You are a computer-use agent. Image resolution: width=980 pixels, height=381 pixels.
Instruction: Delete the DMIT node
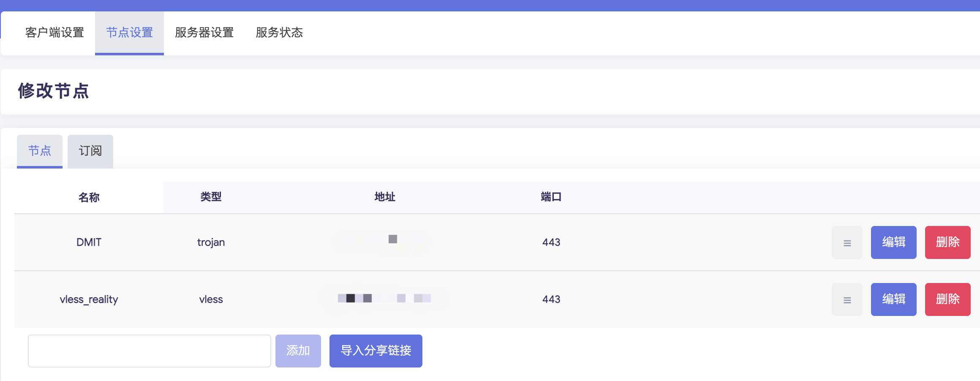947,242
